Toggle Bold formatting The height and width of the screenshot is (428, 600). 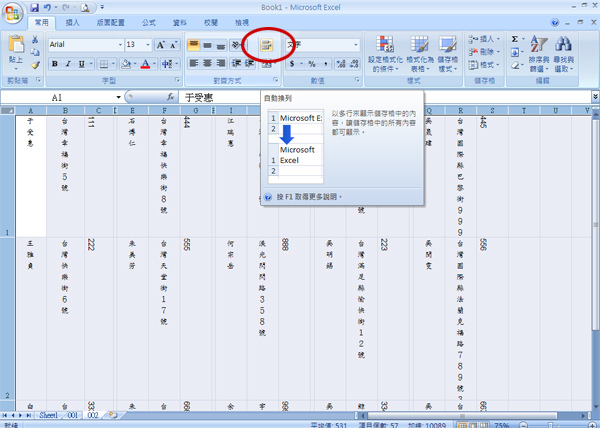tap(55, 64)
